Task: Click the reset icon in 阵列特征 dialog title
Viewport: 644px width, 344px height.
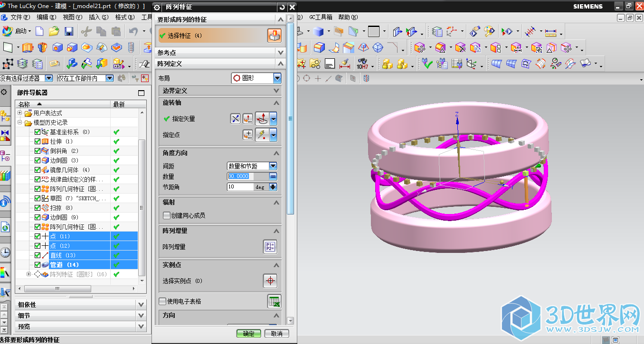Action: 282,7
